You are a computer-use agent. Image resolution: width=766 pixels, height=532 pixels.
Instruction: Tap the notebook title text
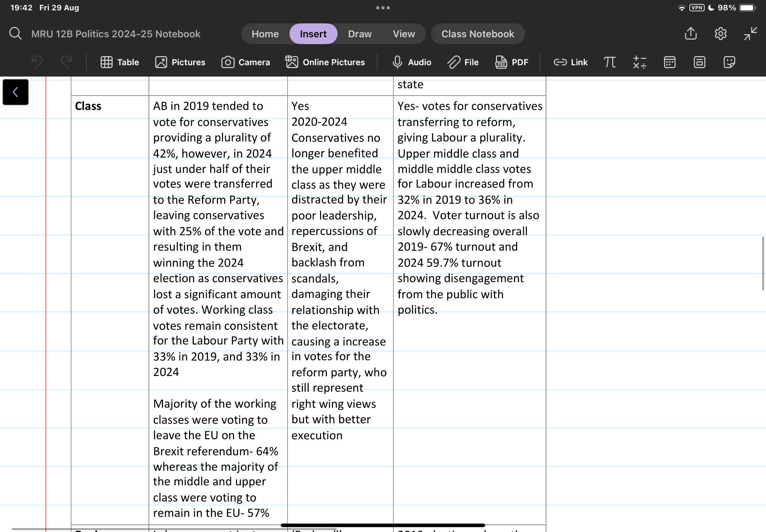(116, 34)
